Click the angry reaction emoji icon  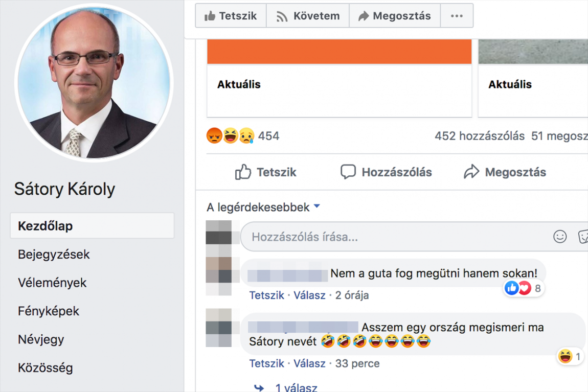(x=214, y=135)
